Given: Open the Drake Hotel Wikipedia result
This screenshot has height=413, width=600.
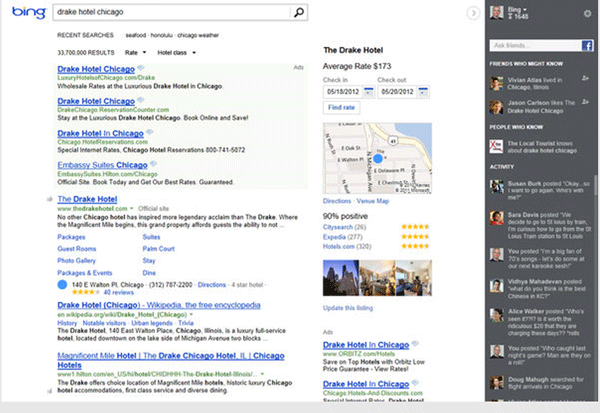Looking at the screenshot, I should pos(159,305).
